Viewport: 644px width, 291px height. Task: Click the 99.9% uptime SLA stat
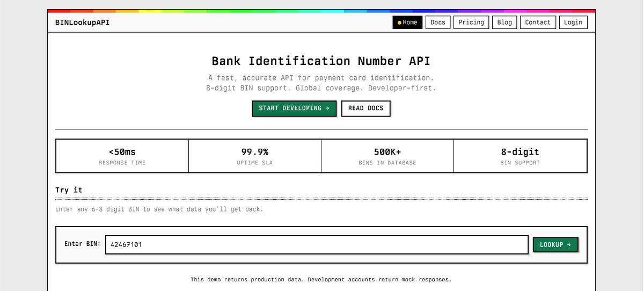pyautogui.click(x=255, y=156)
